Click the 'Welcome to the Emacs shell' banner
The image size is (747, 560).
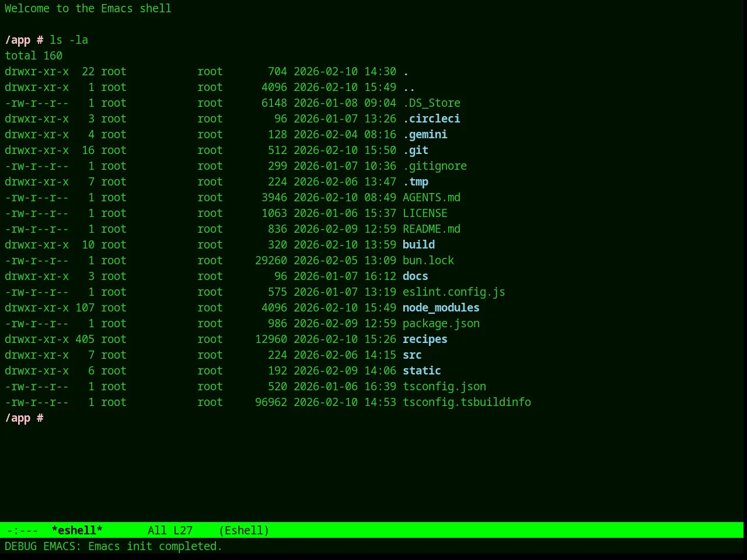pyautogui.click(x=88, y=8)
